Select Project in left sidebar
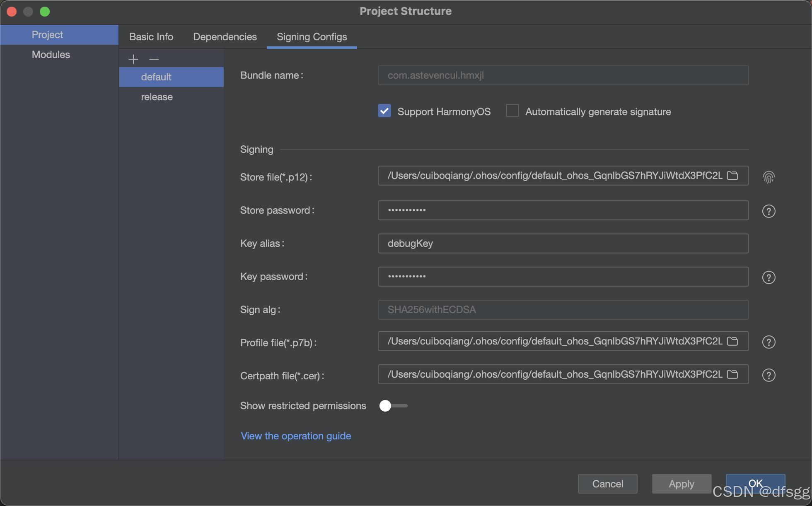This screenshot has width=812, height=506. [x=59, y=35]
